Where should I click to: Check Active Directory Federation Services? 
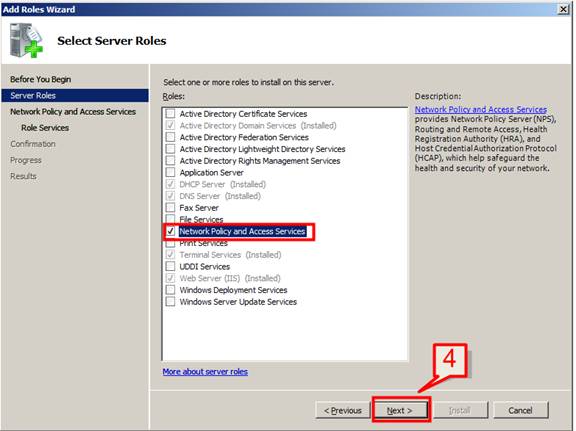[x=170, y=137]
